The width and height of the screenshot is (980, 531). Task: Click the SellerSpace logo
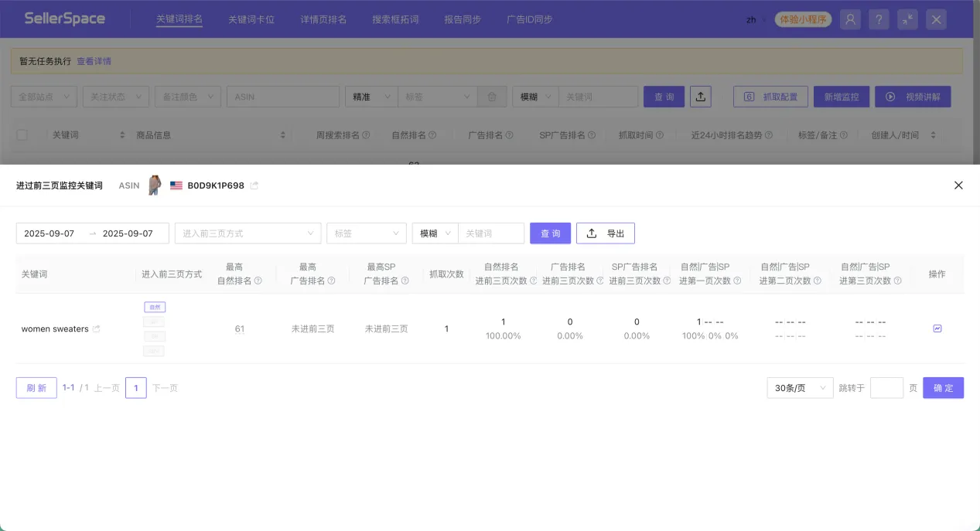tap(64, 19)
